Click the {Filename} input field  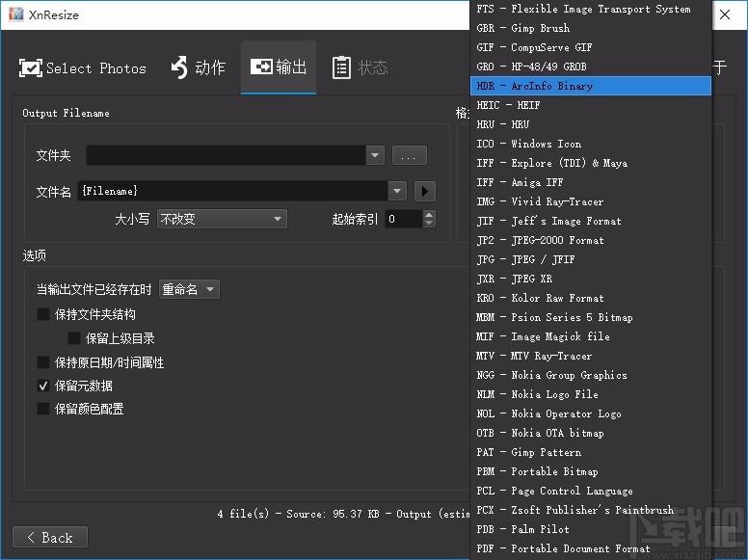coord(233,191)
